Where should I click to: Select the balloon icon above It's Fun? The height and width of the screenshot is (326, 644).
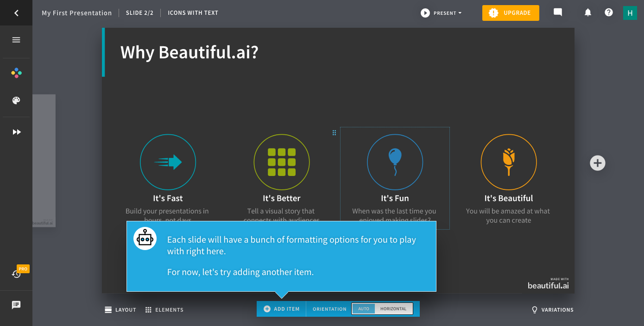coord(395,162)
